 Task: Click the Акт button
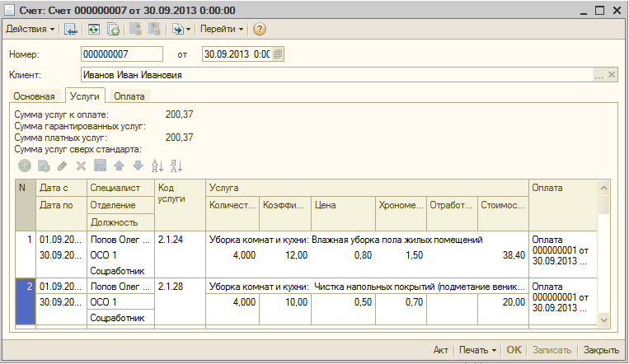point(441,350)
